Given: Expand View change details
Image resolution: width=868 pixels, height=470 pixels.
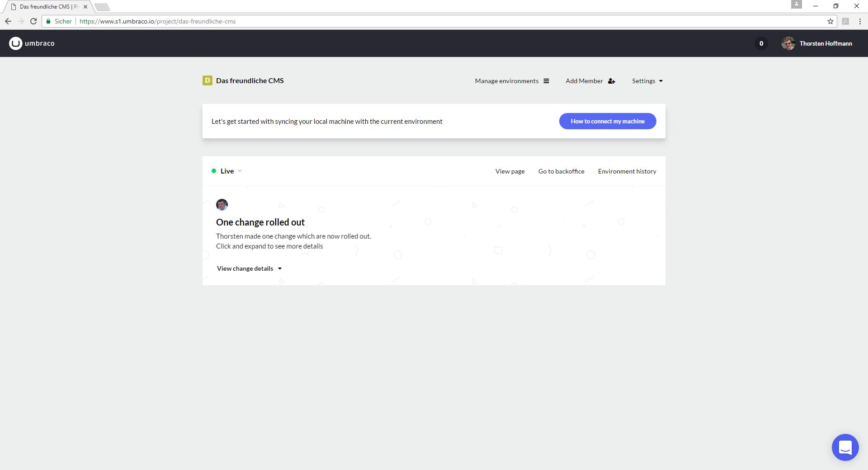Looking at the screenshot, I should (x=249, y=268).
